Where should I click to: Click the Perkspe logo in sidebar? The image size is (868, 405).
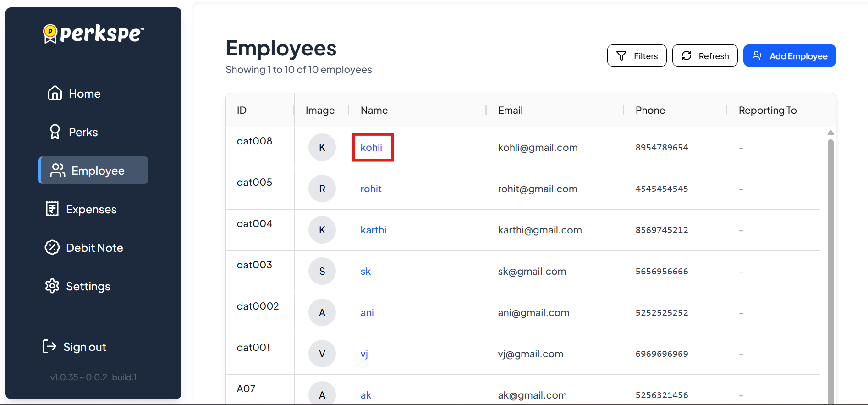[x=93, y=33]
